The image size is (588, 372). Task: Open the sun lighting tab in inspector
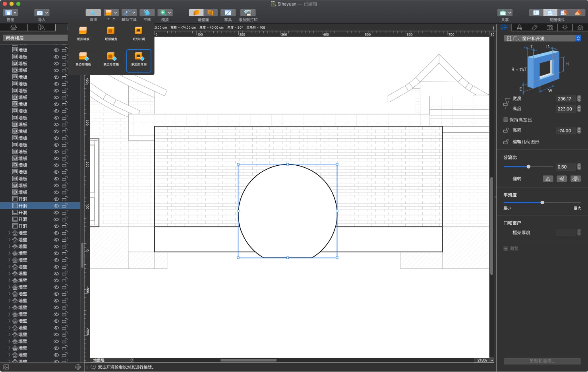point(565,27)
